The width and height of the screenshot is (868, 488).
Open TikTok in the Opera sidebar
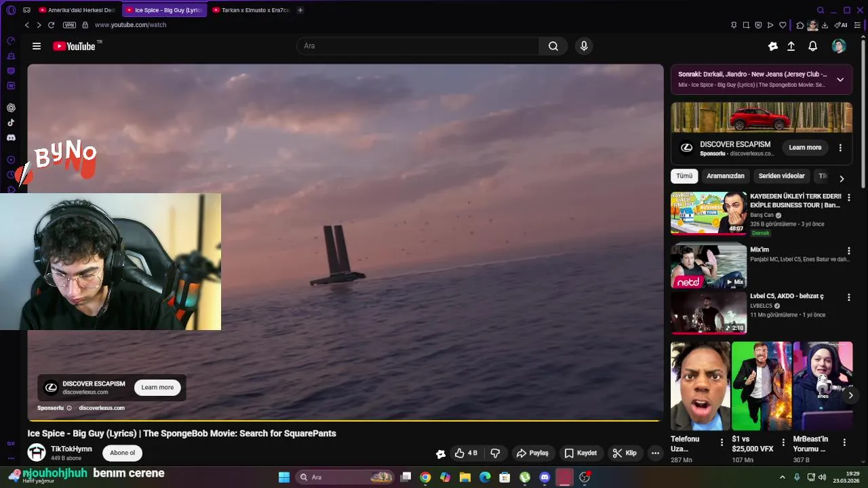11,123
